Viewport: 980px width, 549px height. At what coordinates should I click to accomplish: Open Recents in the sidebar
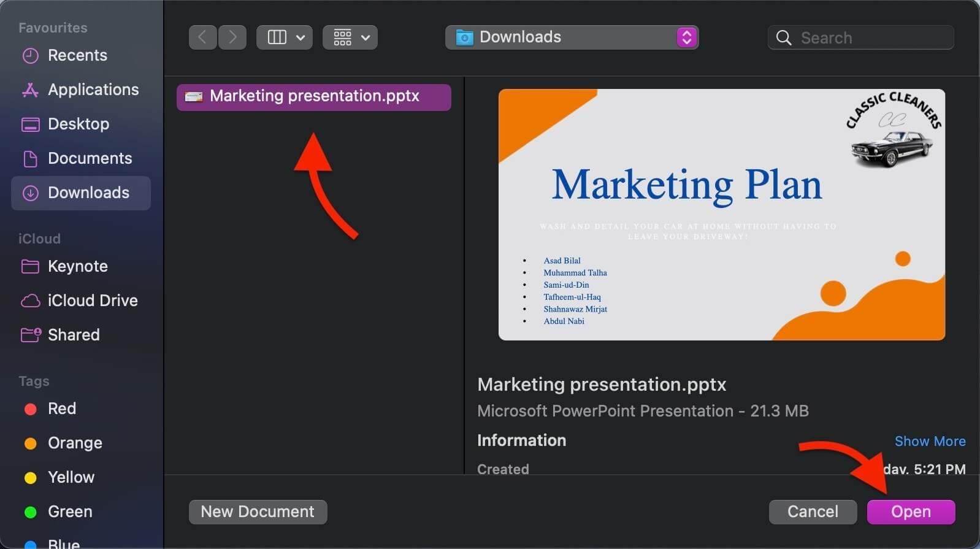(x=81, y=55)
